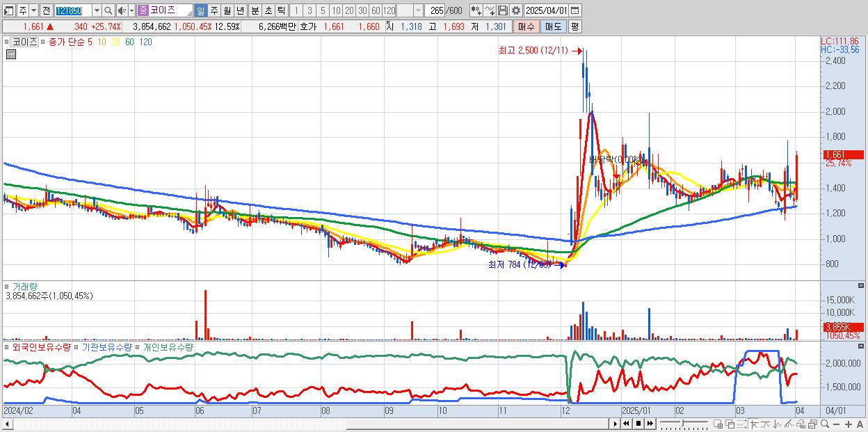This screenshot has height=432, width=868.
Task: Select the 월 monthly chart period
Action: pos(227,10)
